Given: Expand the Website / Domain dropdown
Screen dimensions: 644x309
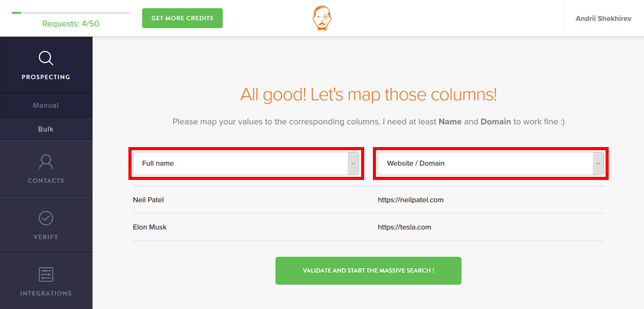Looking at the screenshot, I should tap(491, 163).
